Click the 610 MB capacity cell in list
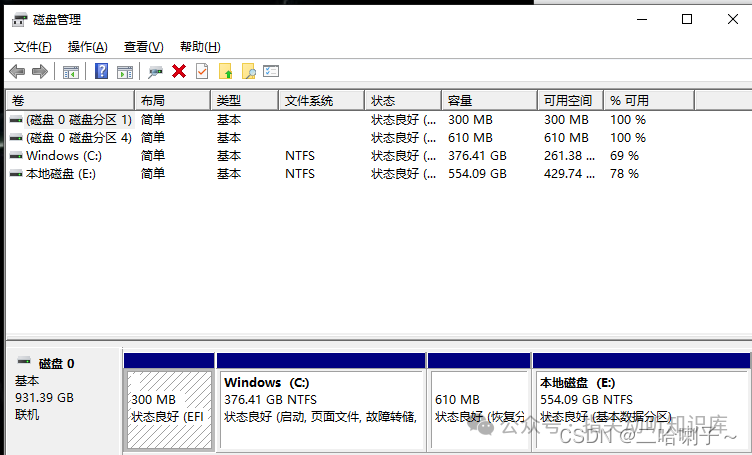752x455 pixels. click(470, 138)
